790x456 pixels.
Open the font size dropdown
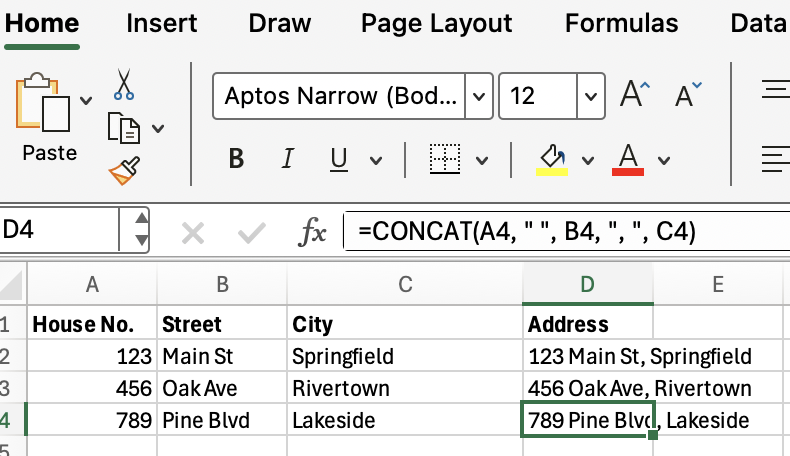click(591, 96)
